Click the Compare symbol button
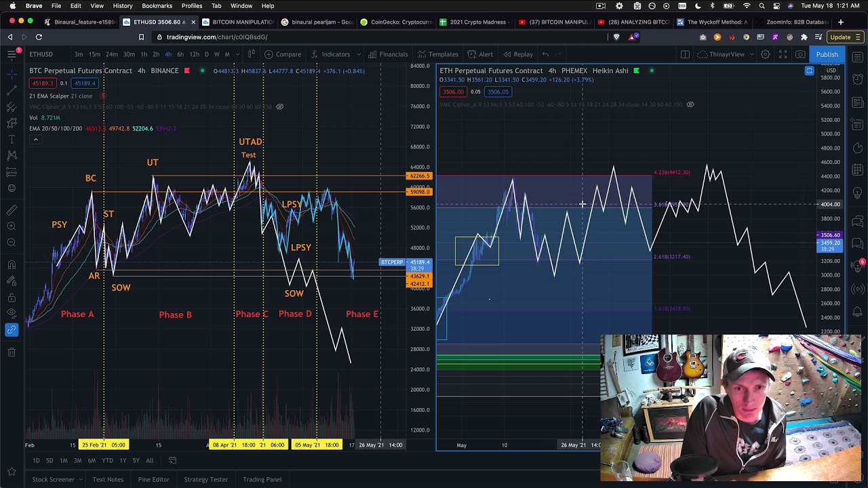 pos(283,54)
